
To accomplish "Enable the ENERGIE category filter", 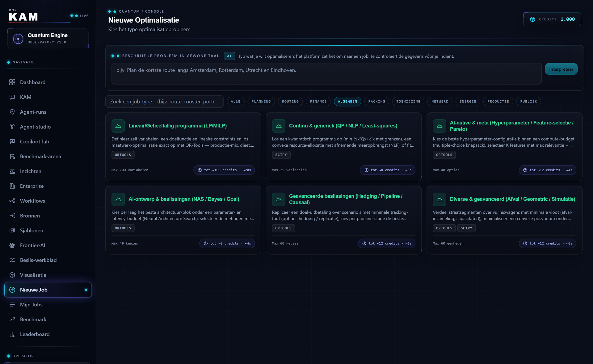I will pos(468,102).
